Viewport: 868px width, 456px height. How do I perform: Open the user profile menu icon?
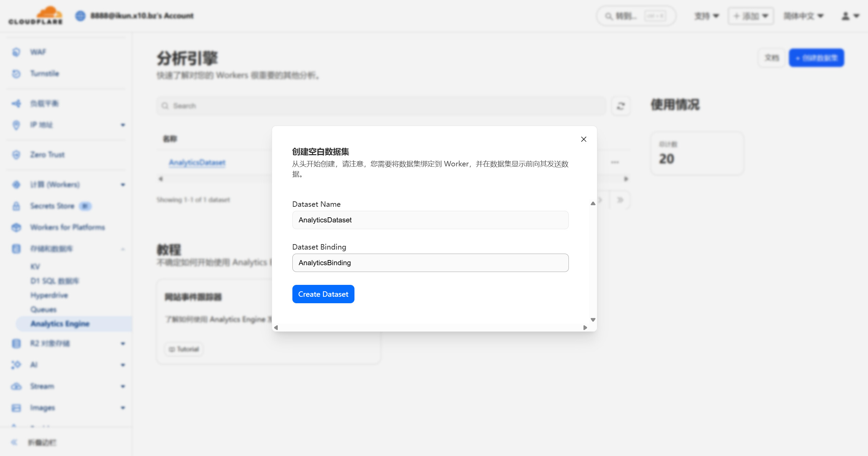coord(850,16)
